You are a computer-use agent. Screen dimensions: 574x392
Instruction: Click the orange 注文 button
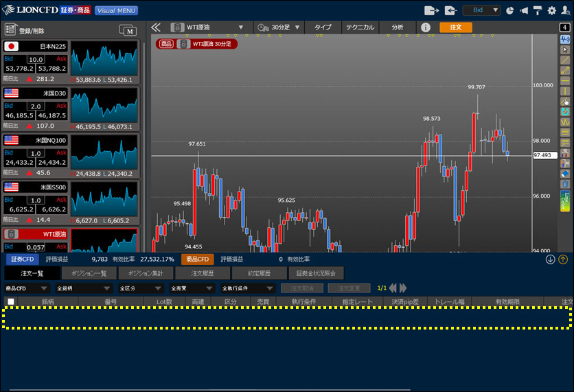tap(455, 27)
